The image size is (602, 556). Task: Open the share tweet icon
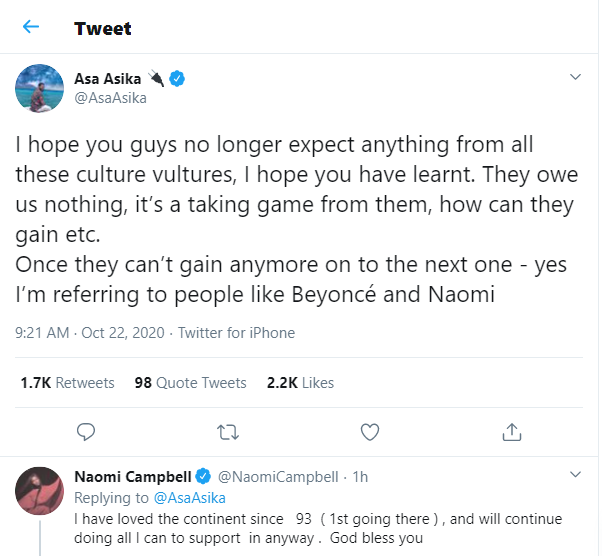pyautogui.click(x=512, y=432)
